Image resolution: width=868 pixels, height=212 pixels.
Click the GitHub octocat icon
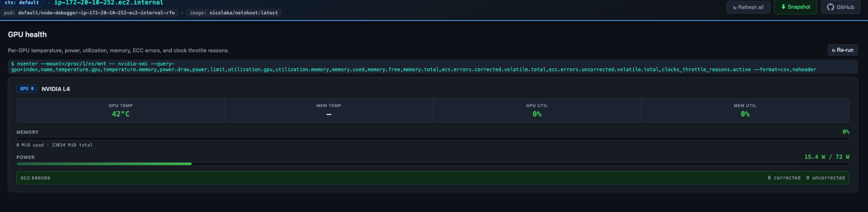(830, 7)
